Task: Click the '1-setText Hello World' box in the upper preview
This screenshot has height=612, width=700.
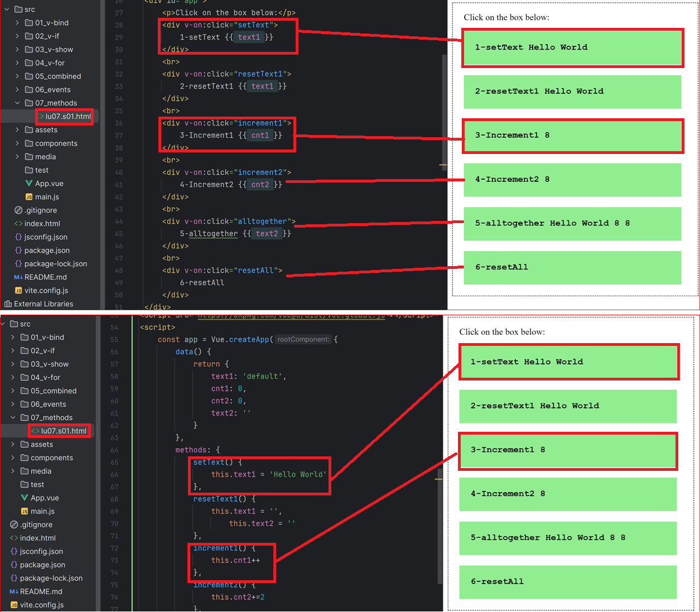Action: 572,48
